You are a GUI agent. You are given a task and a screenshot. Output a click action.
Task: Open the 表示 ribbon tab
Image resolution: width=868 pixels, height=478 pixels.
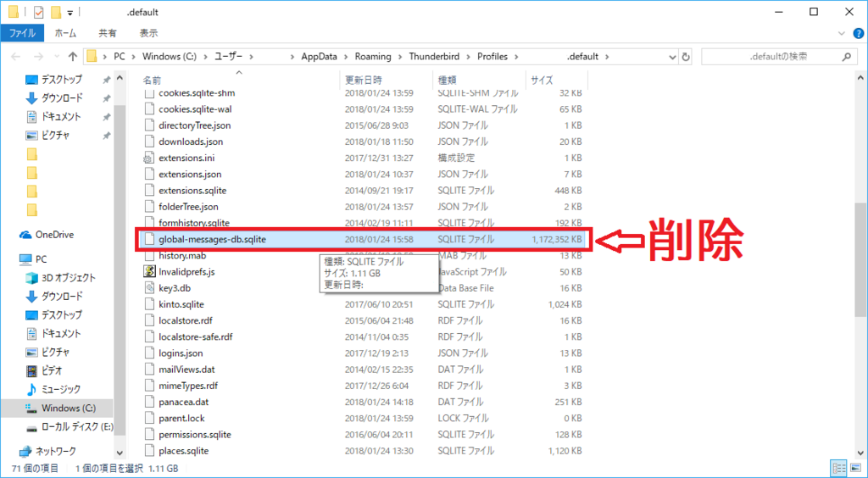tap(148, 33)
